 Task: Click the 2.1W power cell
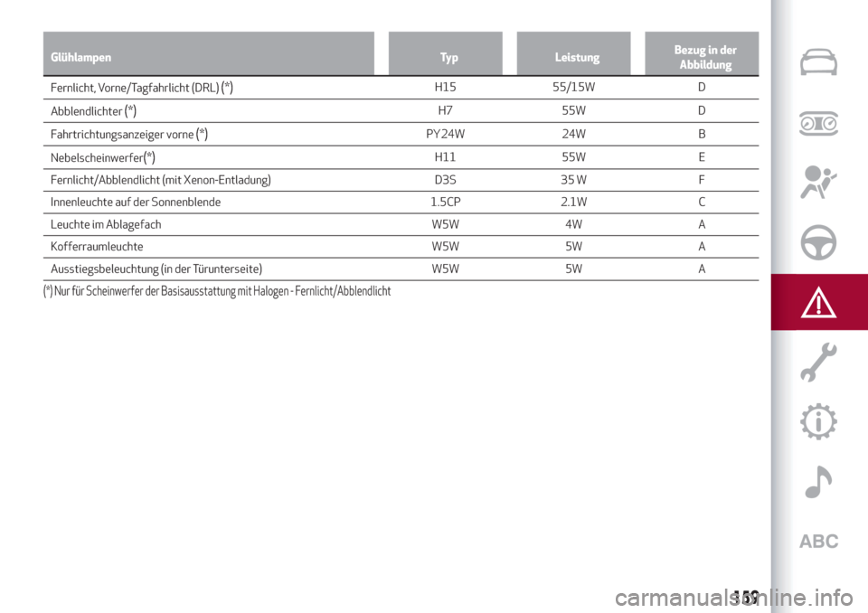coord(573,202)
